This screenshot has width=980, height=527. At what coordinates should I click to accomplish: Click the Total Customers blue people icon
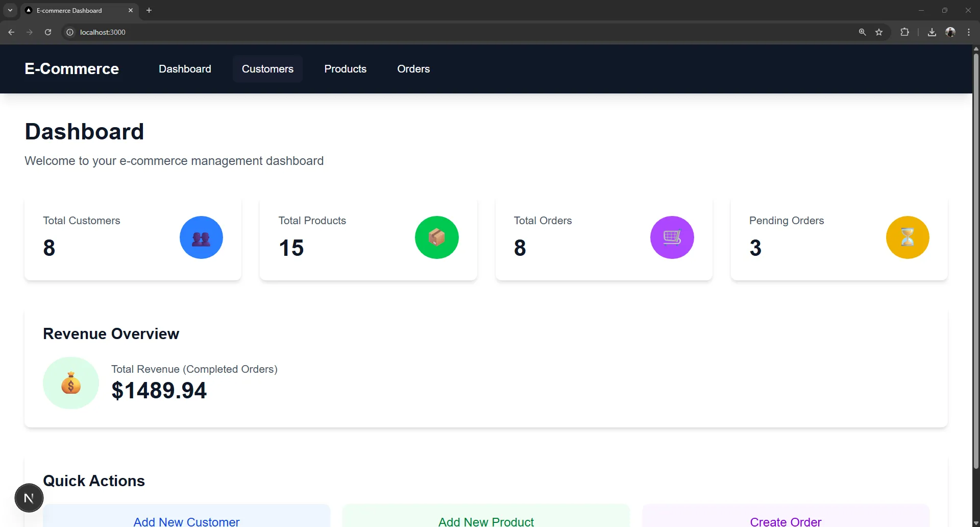tap(201, 237)
